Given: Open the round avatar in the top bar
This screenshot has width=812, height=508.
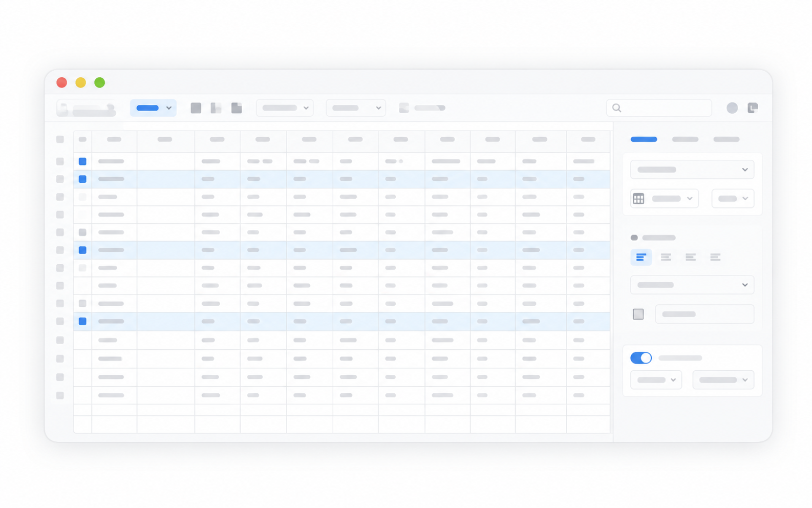Looking at the screenshot, I should (732, 108).
